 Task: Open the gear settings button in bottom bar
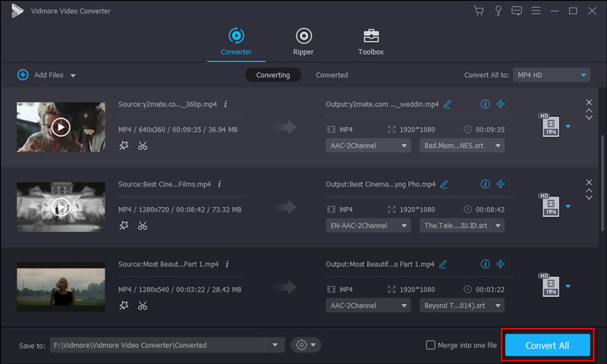(305, 345)
